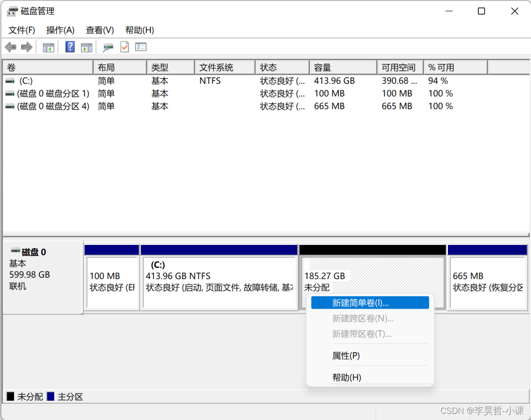The width and height of the screenshot is (531, 420).
Task: Click the Disk Management app title icon
Action: (x=12, y=11)
